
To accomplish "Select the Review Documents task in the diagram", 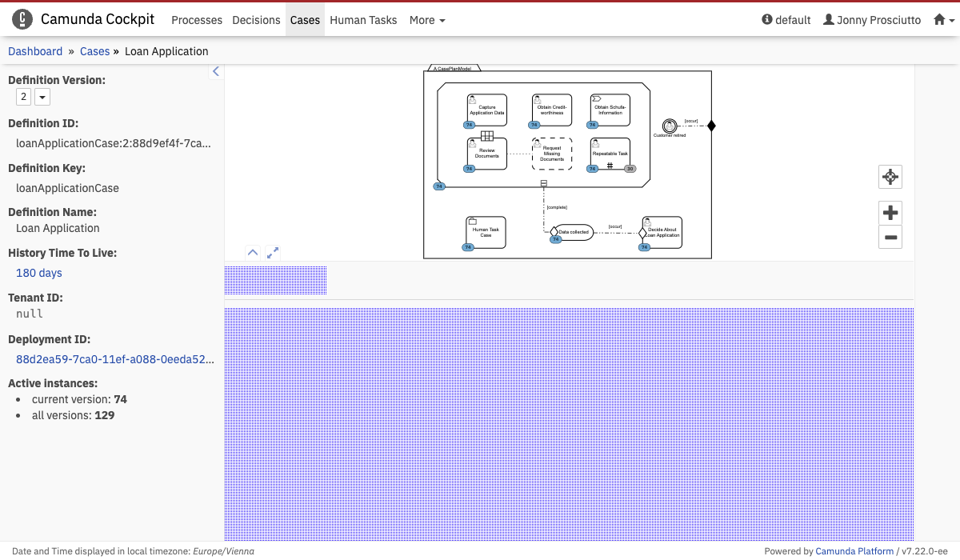I will [x=486, y=154].
